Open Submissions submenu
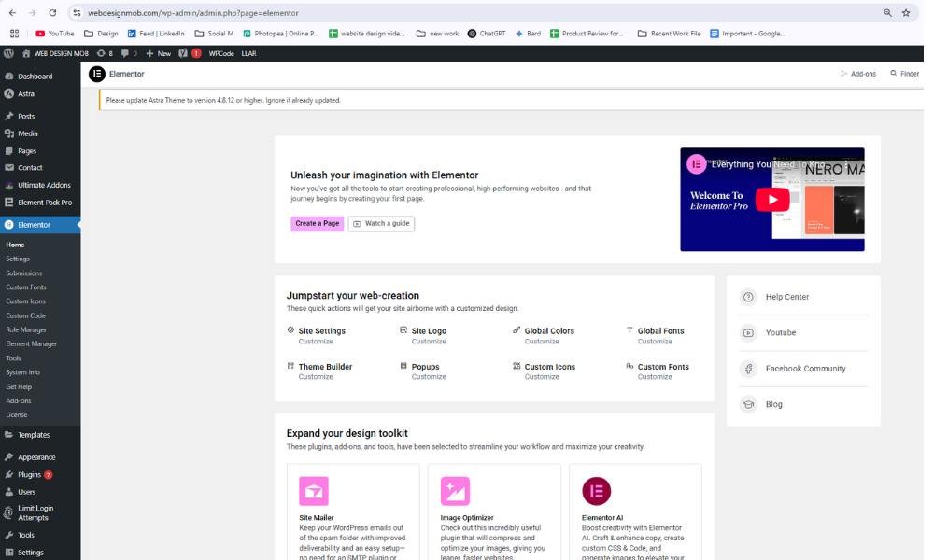 click(x=24, y=273)
